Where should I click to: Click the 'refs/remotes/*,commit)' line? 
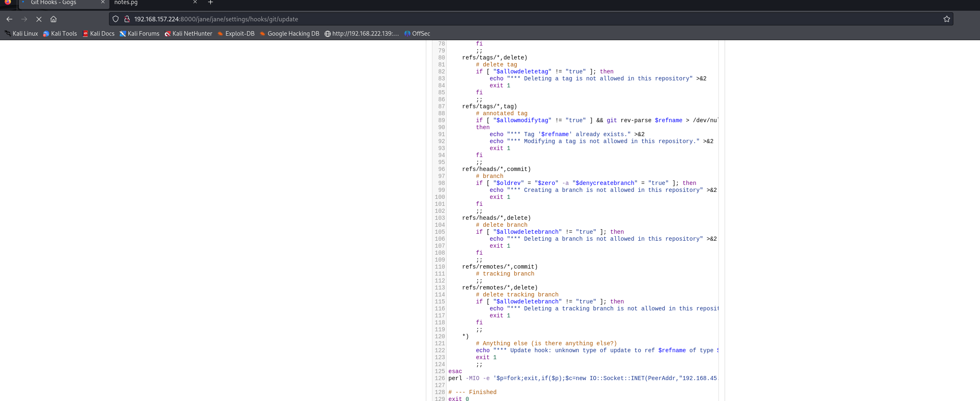coord(500,267)
